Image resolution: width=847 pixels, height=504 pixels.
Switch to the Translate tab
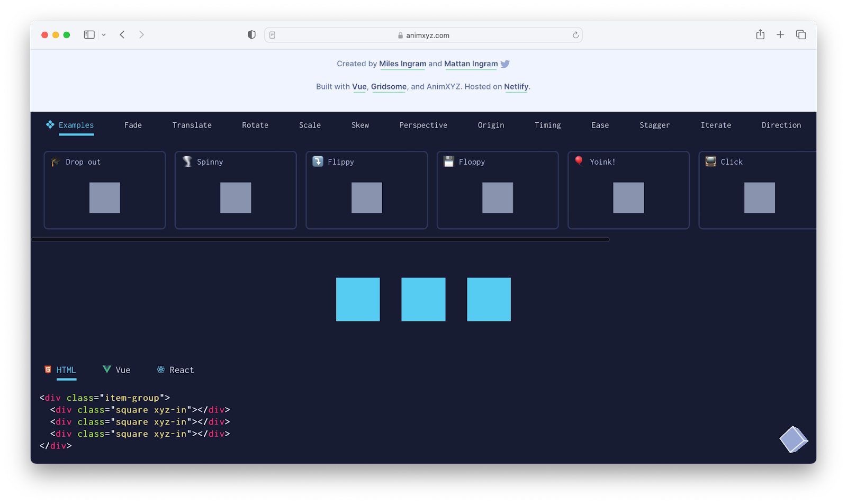pos(192,125)
